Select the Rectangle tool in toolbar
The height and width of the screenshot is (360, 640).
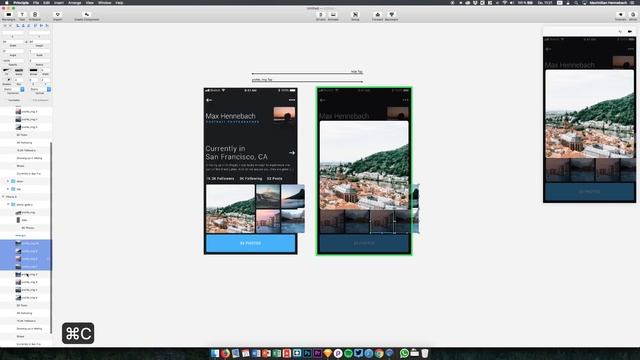click(x=9, y=15)
